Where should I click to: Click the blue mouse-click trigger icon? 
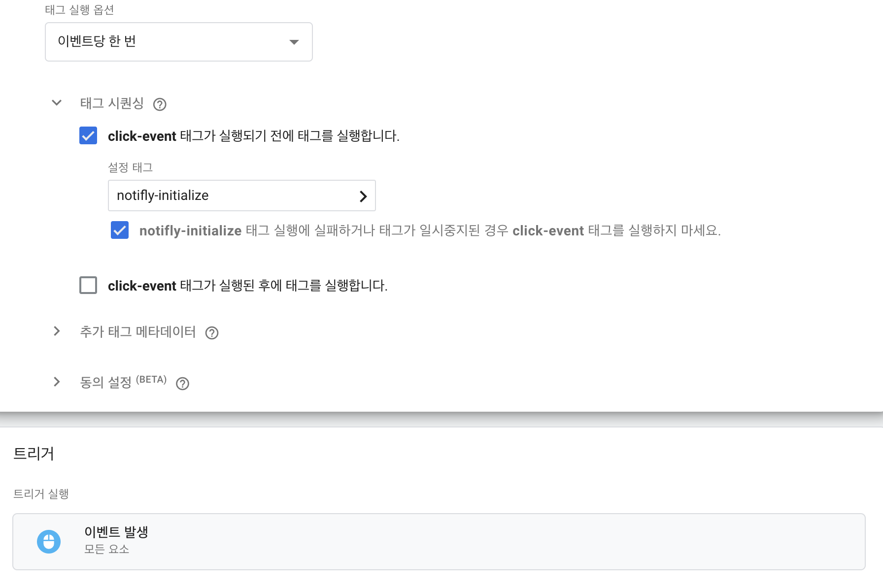coord(49,541)
